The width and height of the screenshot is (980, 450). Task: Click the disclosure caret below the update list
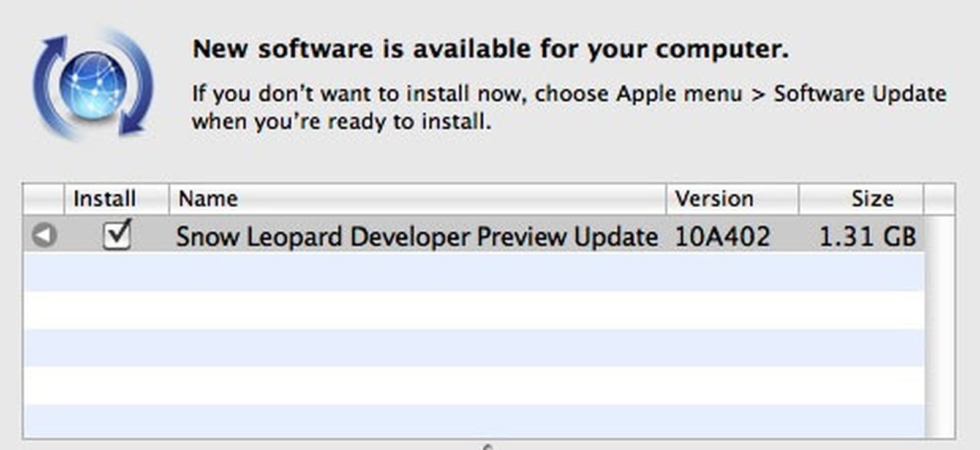point(487,446)
